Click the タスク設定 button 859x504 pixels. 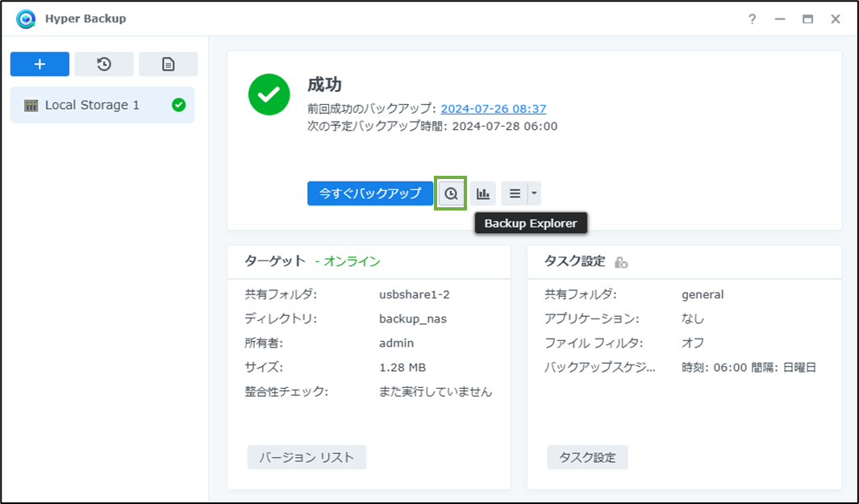[587, 457]
